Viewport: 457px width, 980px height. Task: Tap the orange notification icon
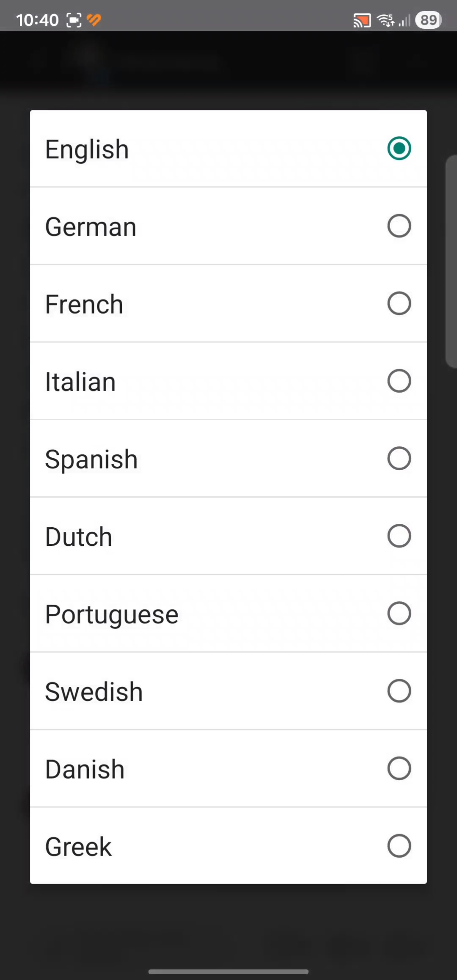tap(94, 19)
